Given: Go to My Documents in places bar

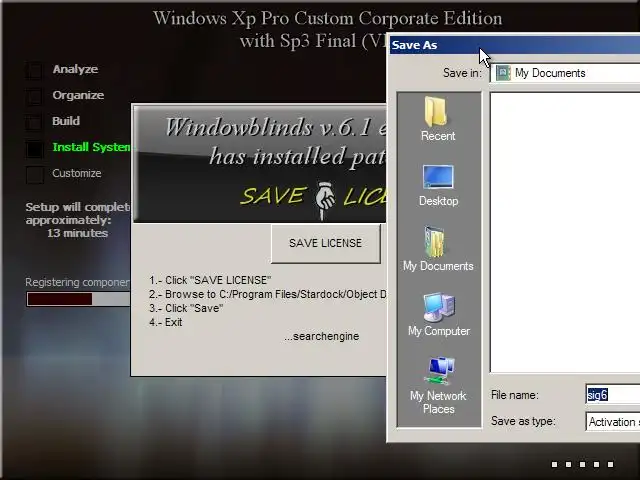Looking at the screenshot, I should click(438, 249).
